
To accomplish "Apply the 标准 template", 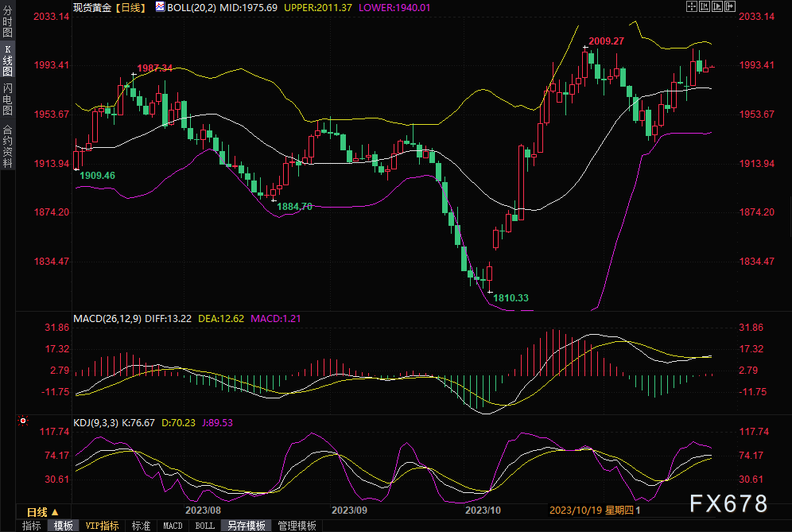I will 141,526.
